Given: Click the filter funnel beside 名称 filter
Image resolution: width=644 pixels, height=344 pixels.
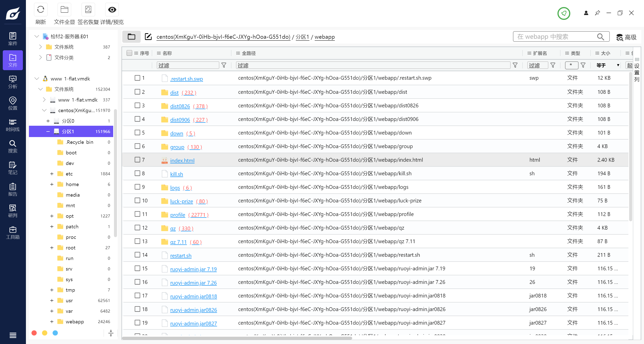Looking at the screenshot, I should coord(224,65).
